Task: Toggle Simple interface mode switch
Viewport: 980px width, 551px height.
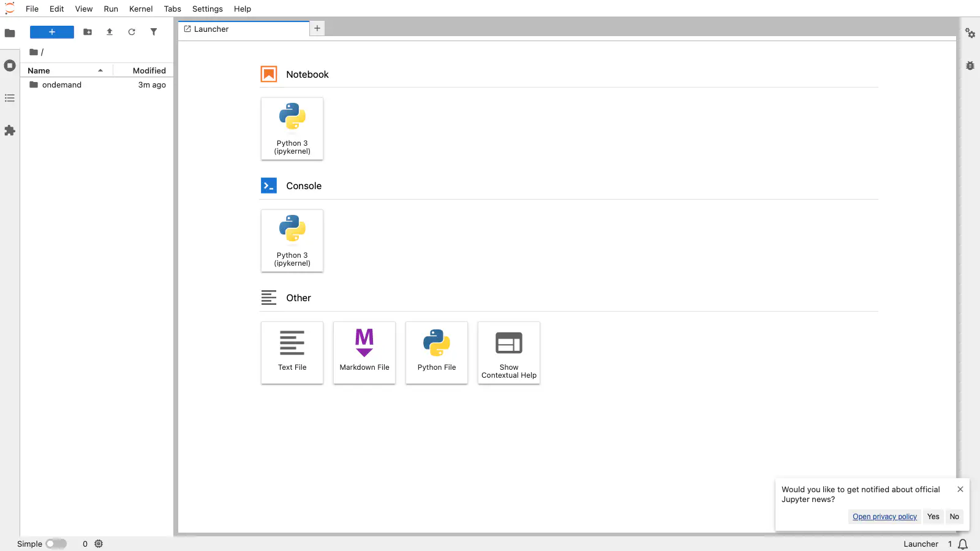Action: click(56, 544)
